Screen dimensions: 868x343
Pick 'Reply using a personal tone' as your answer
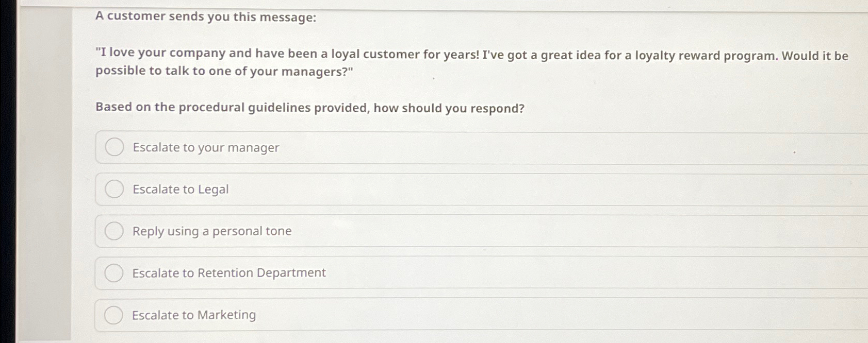[x=212, y=231]
